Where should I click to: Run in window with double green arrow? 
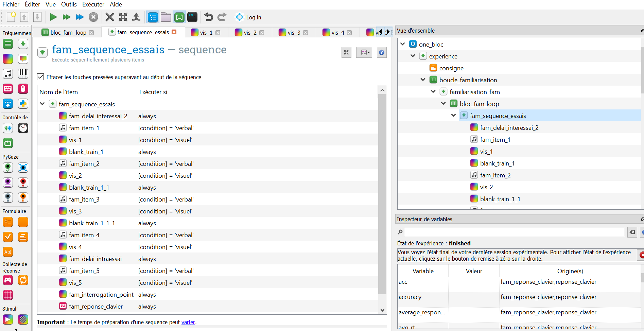[x=67, y=17]
